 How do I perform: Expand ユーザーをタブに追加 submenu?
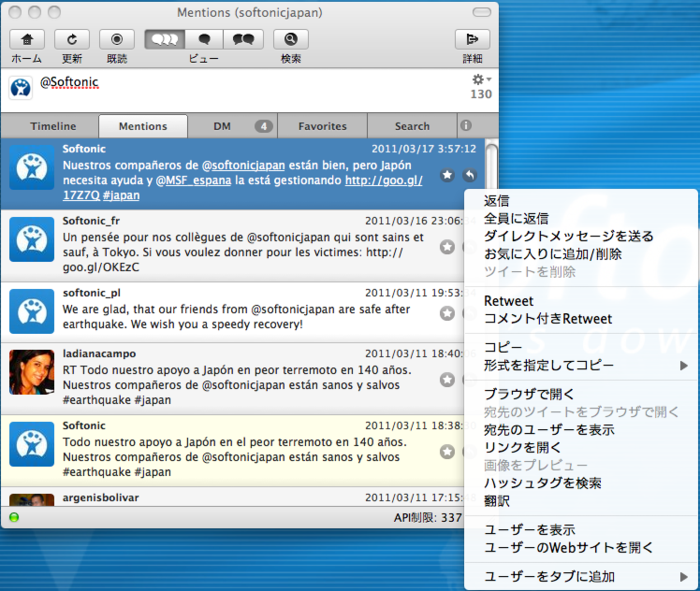[x=581, y=577]
